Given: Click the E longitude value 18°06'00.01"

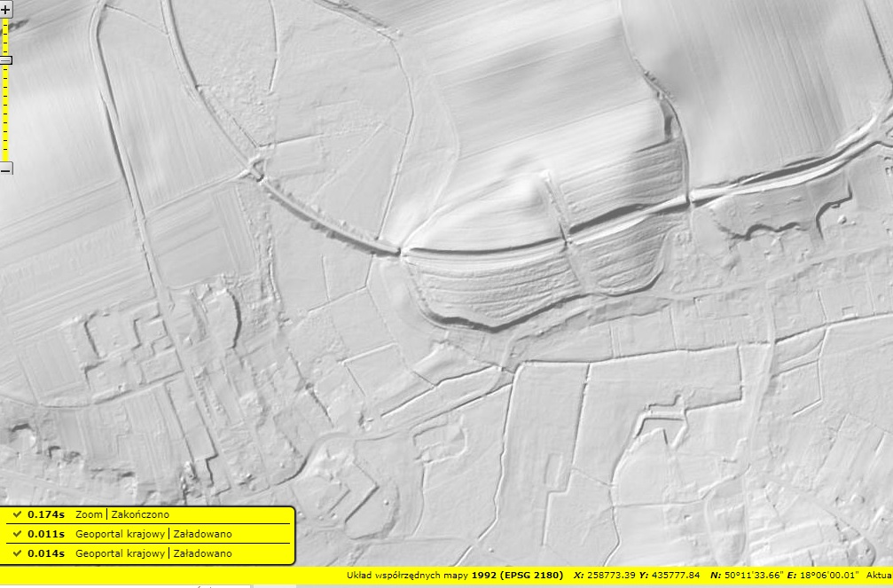Looking at the screenshot, I should pos(829,576).
